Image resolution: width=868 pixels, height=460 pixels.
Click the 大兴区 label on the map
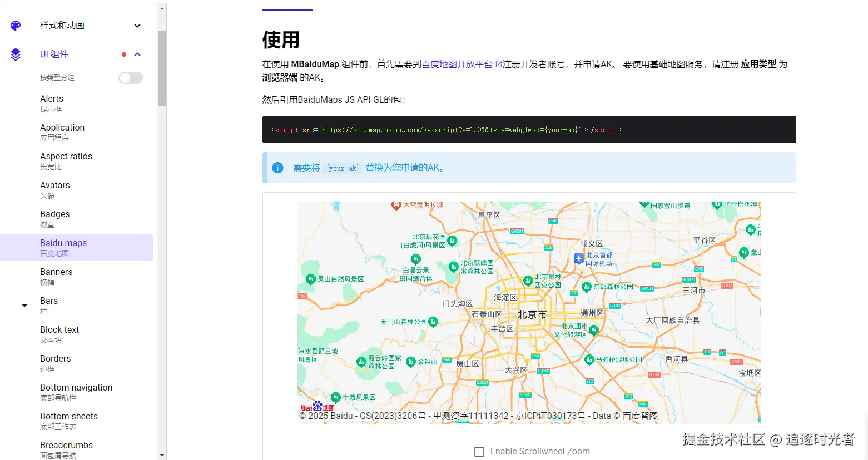point(516,371)
